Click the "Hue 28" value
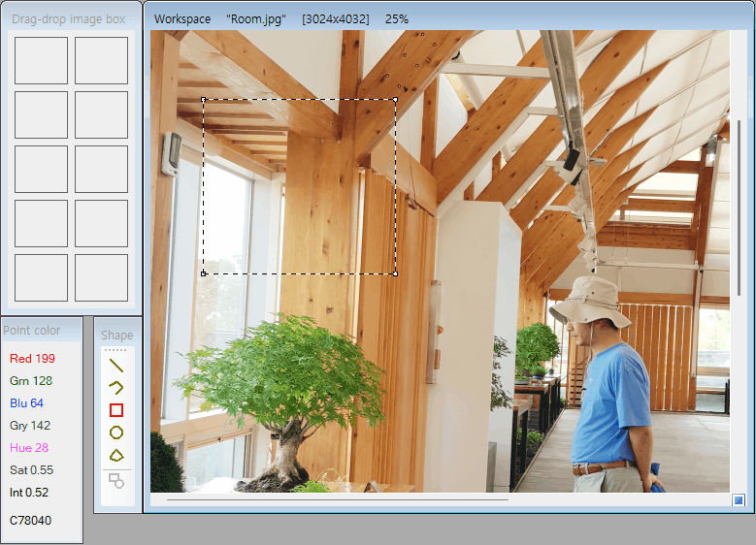 pos(29,448)
